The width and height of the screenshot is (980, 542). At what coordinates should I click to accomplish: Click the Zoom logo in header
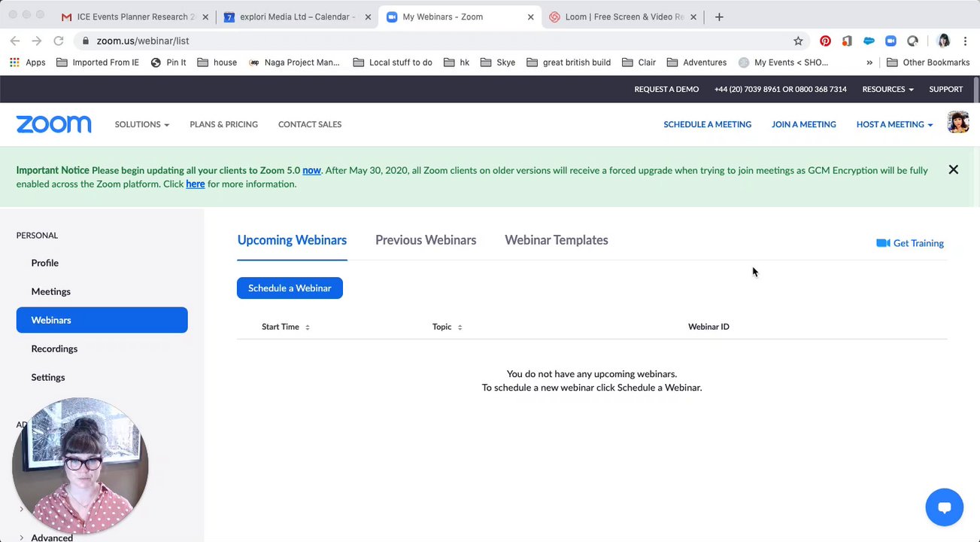[x=53, y=124]
